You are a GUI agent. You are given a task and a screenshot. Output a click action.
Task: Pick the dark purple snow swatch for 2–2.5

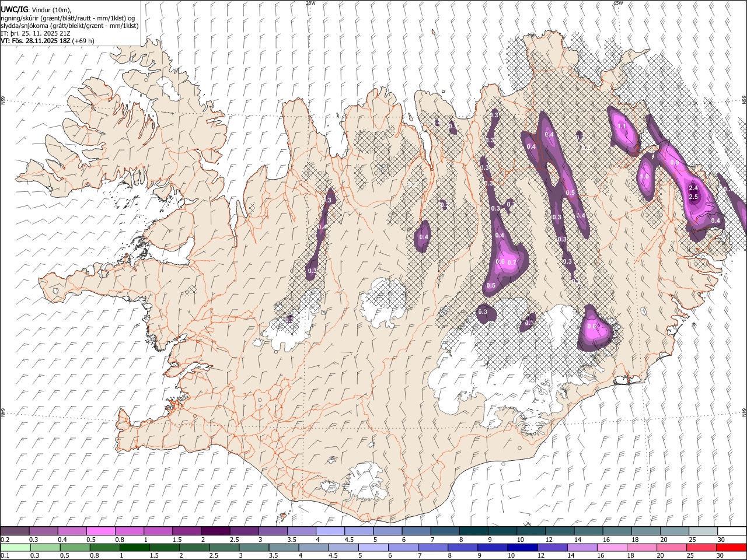point(215,531)
